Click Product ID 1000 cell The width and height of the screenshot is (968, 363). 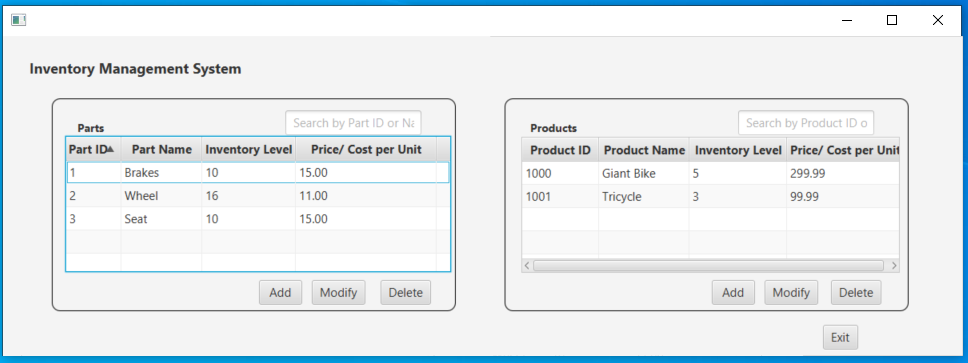click(560, 173)
